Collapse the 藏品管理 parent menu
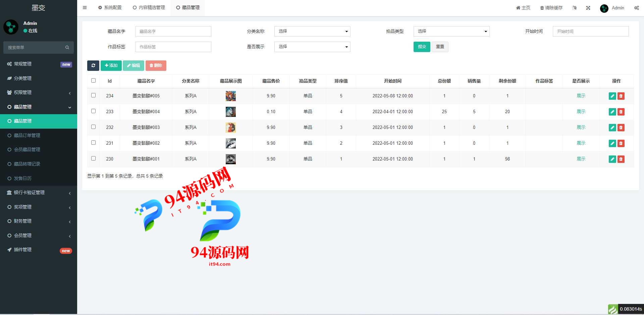The image size is (644, 315). click(39, 107)
